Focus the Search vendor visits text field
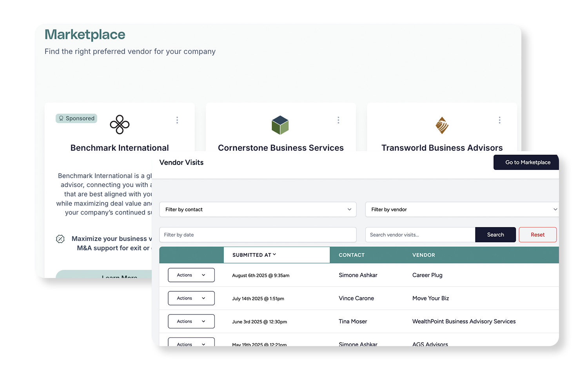The image size is (588, 370). (419, 235)
